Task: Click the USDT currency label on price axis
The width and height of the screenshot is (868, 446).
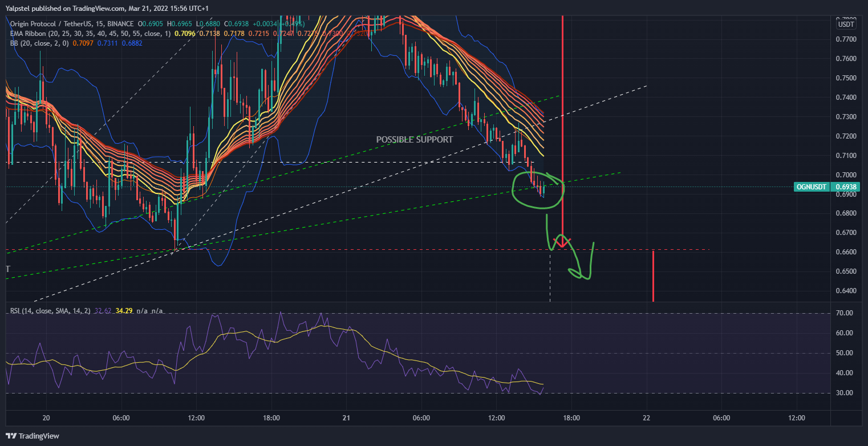Action: pyautogui.click(x=845, y=24)
